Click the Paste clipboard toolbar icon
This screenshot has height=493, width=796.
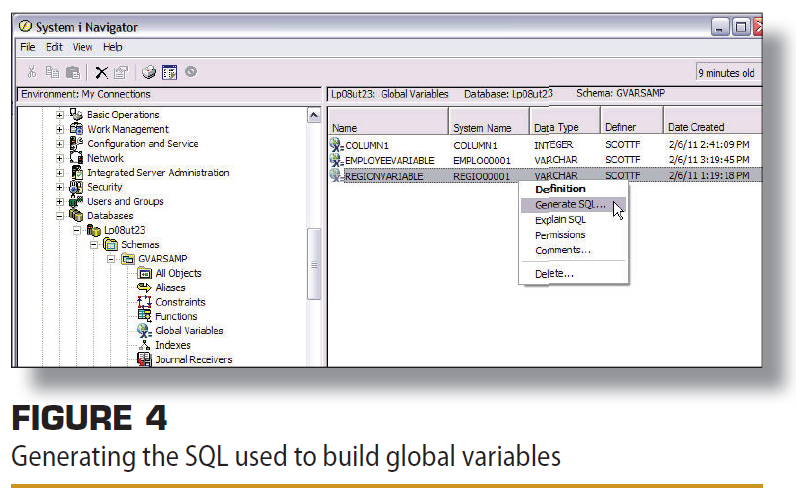[73, 73]
